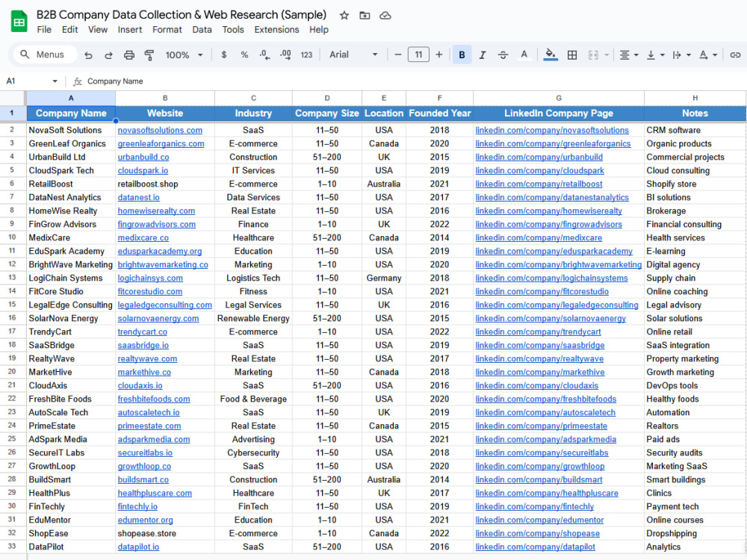Click the Redo arrow
747x560 pixels.
[108, 55]
